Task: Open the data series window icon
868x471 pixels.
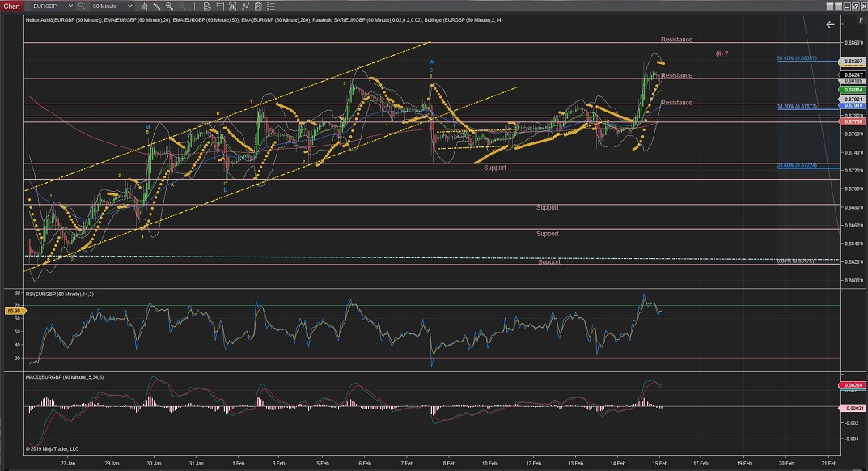Action: pyautogui.click(x=258, y=6)
